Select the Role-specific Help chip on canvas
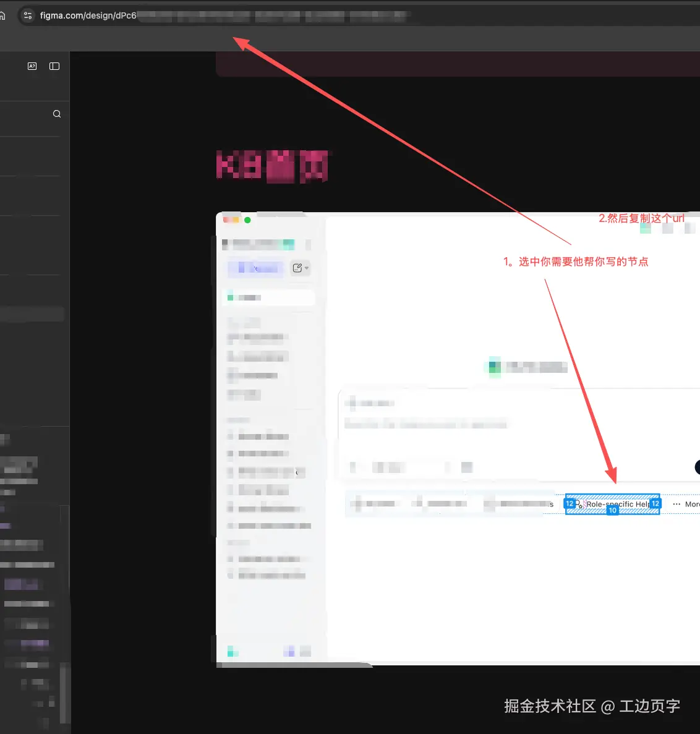The image size is (700, 734). point(612,504)
